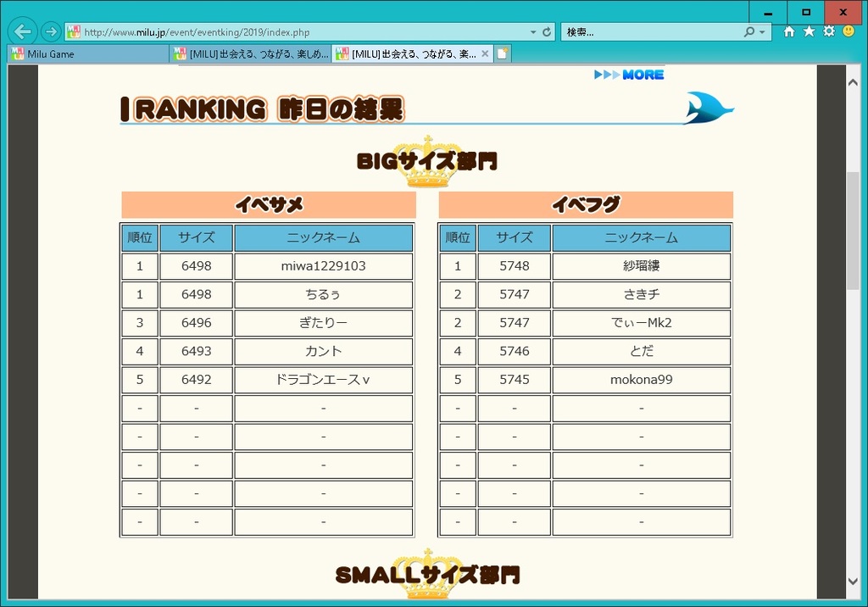Image resolution: width=868 pixels, height=607 pixels.
Task: Click the search magnifier icon
Action: 748,32
